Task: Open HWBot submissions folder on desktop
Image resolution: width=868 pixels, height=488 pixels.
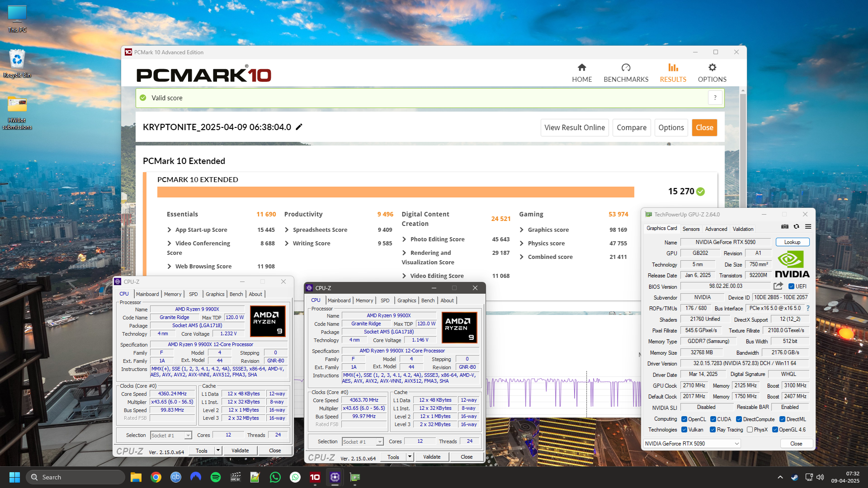Action: point(17,112)
